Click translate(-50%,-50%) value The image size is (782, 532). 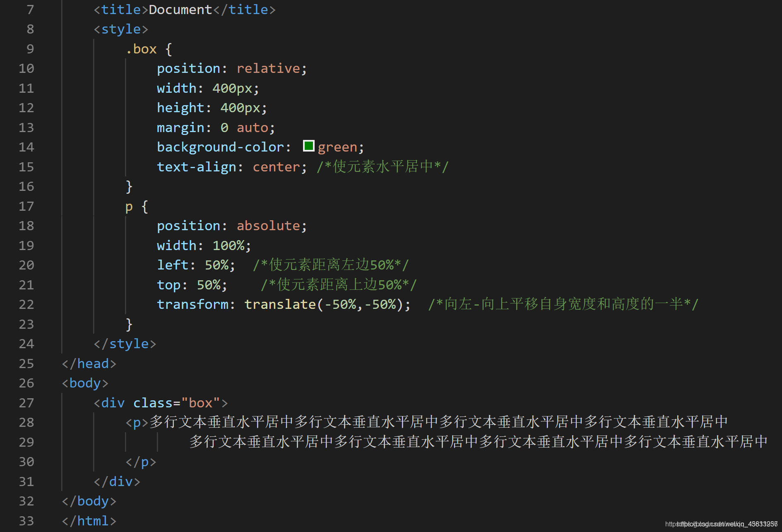[324, 304]
